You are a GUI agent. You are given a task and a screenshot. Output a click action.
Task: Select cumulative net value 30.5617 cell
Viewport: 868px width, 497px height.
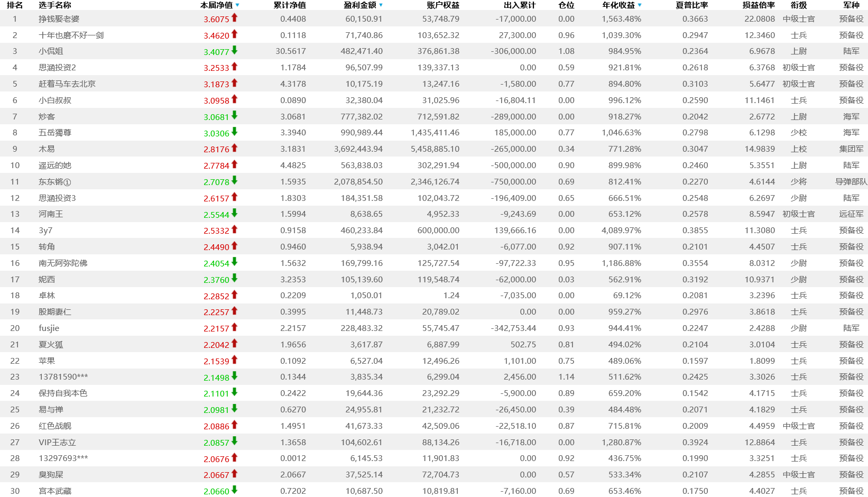[x=291, y=51]
